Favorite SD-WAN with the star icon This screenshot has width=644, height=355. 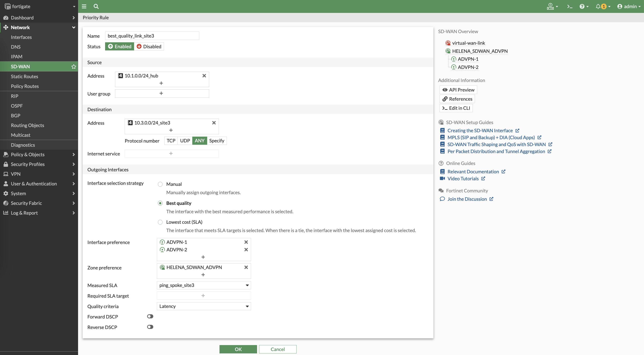[73, 67]
